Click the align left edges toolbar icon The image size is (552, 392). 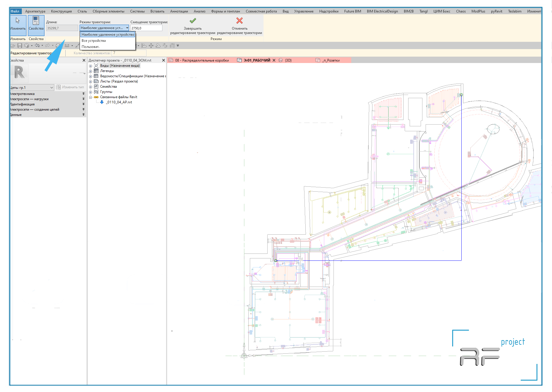click(x=144, y=46)
